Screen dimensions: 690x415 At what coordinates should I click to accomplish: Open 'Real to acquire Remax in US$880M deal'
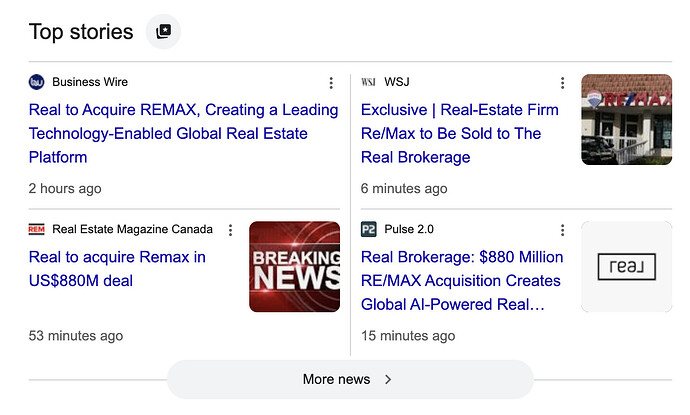(117, 268)
